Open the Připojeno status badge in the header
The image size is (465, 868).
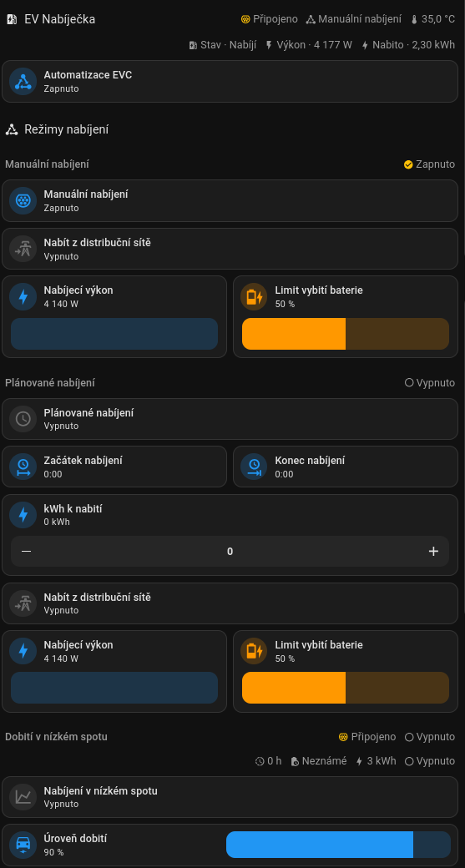pyautogui.click(x=270, y=19)
